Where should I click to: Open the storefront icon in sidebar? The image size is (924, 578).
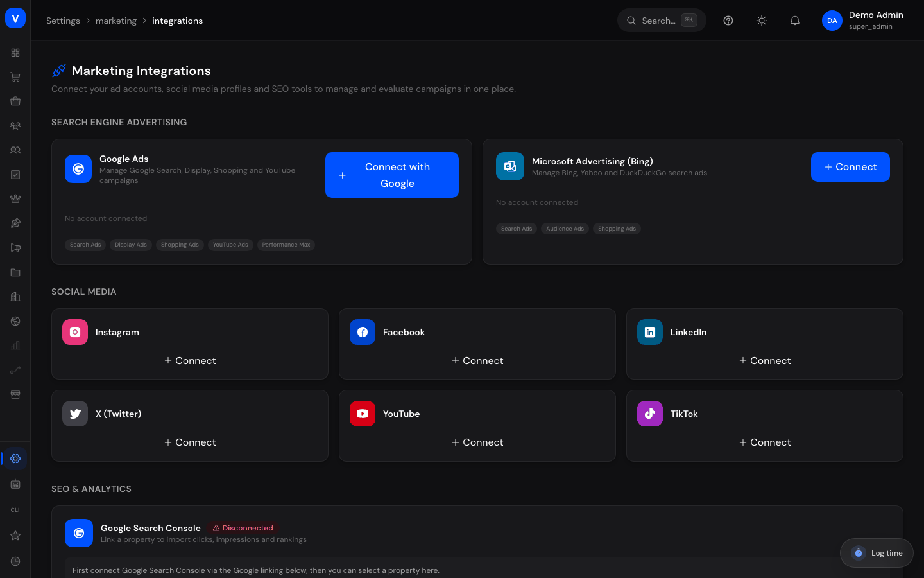tap(15, 394)
